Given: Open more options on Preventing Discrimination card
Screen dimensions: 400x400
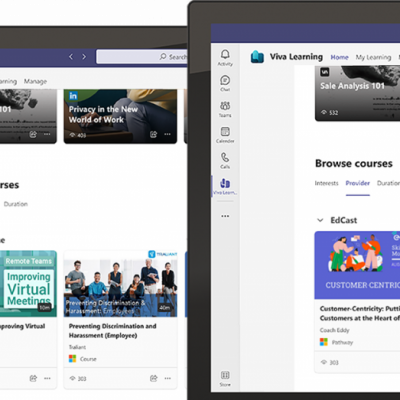Looking at the screenshot, I should point(168,378).
